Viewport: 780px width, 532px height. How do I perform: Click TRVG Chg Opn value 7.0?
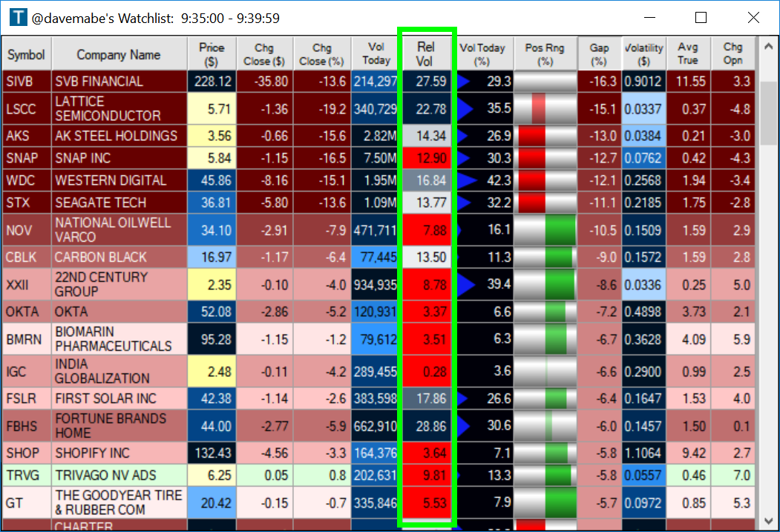(x=733, y=476)
